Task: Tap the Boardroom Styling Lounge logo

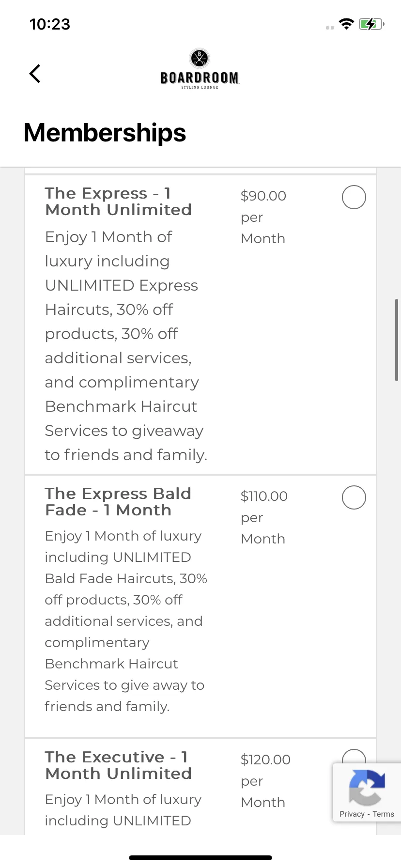Action: [200, 69]
